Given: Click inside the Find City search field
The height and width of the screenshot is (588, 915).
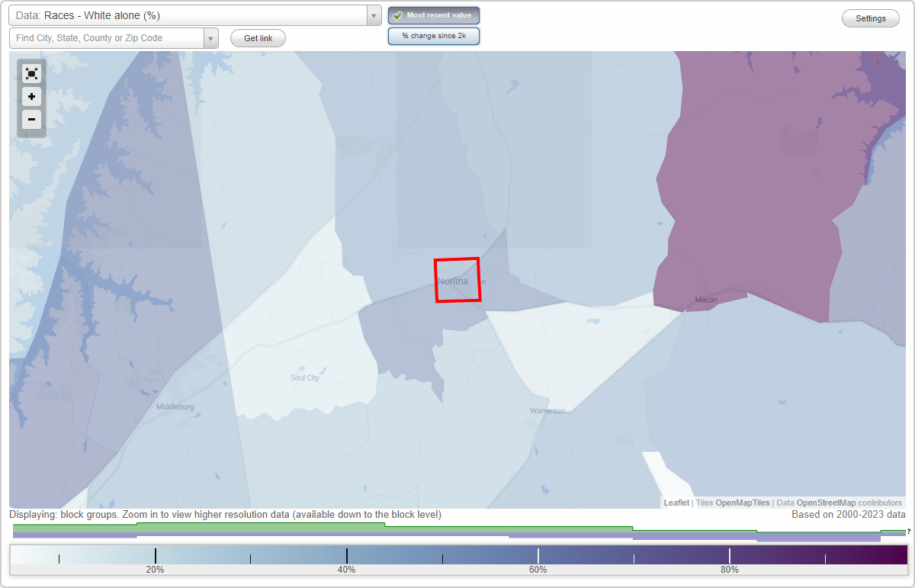Looking at the screenshot, I should click(x=107, y=37).
